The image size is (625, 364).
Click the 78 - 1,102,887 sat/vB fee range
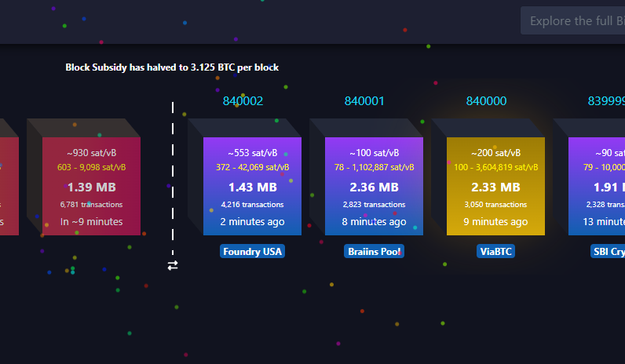[374, 167]
